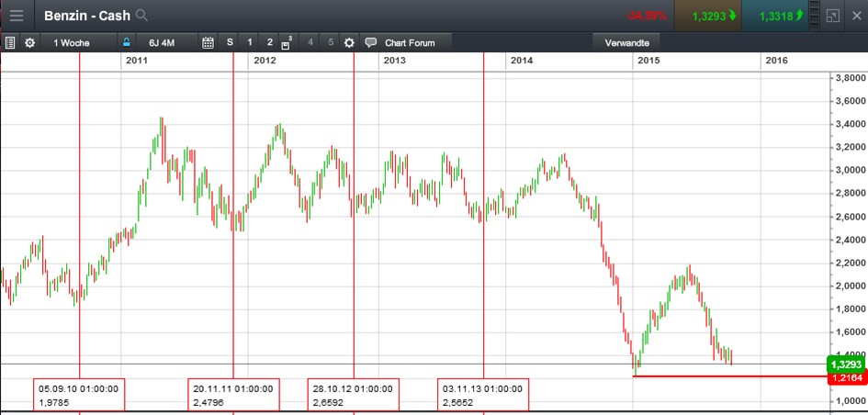Toggle the blue lock on time range
Screen dimensions: 868x415
coord(128,42)
